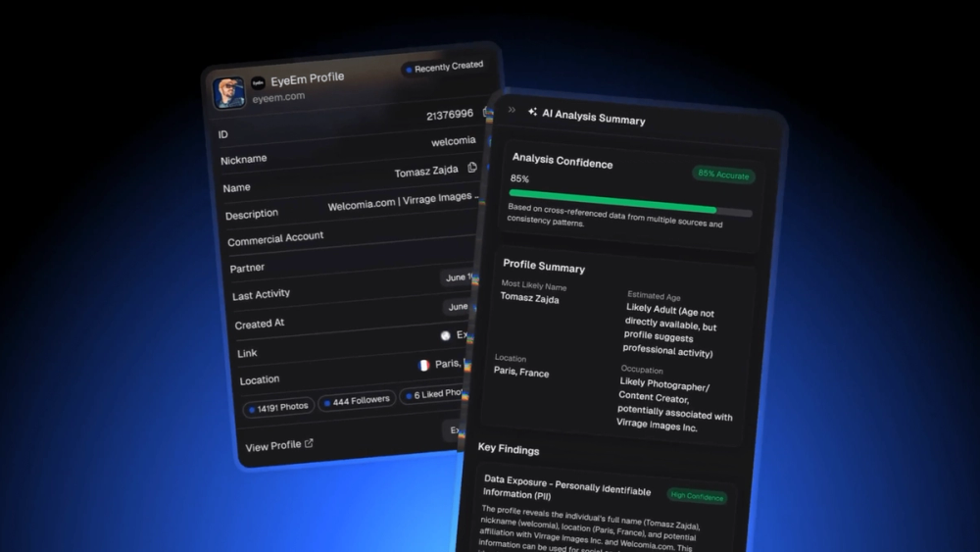Click the 444 Followers chip
980x552 pixels.
coord(357,401)
